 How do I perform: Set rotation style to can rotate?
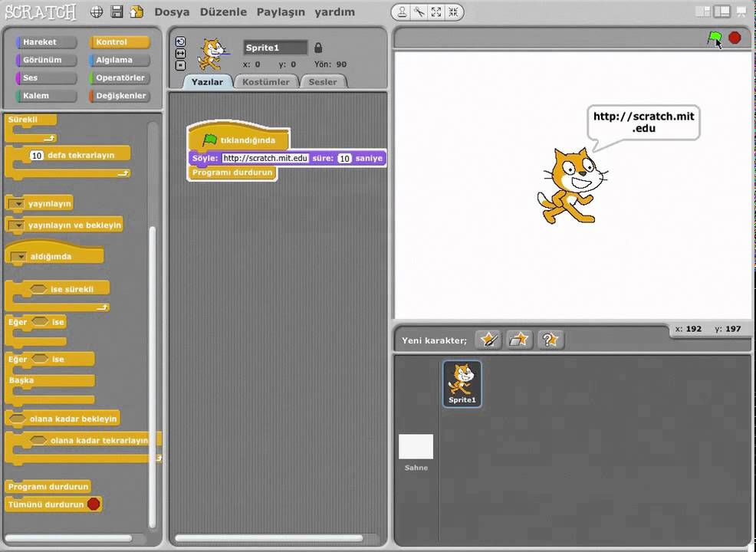[180, 42]
